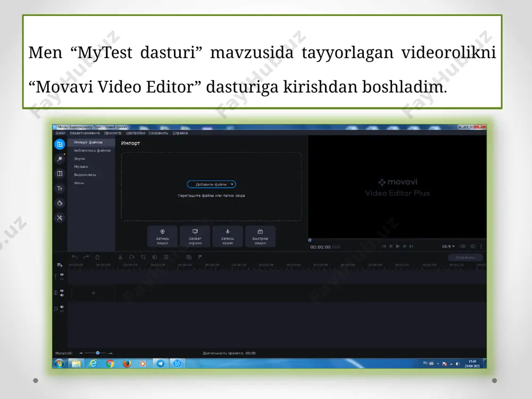
Task: Click the Rotate icon in timeline toolbar
Action: coord(131,257)
